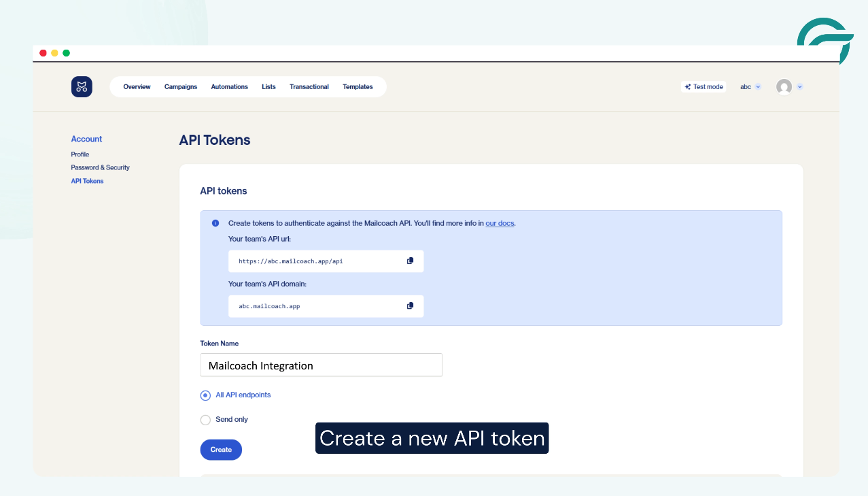
Task: Open the Automations nav item
Action: point(229,86)
